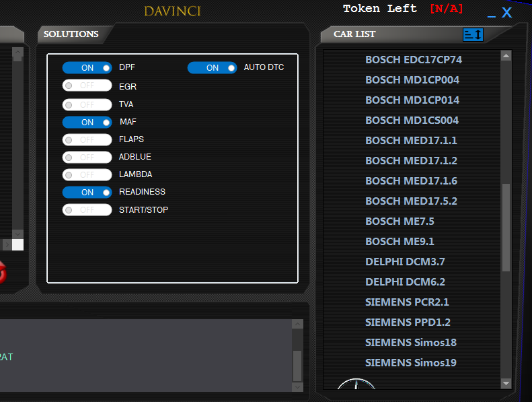Screen dimensions: 532x402
Task: Click the red undo arrow icon
Action: [3, 272]
